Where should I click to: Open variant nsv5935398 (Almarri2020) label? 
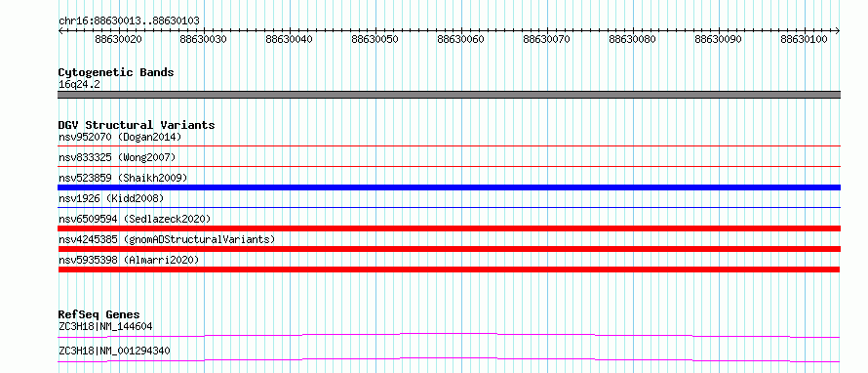129,260
